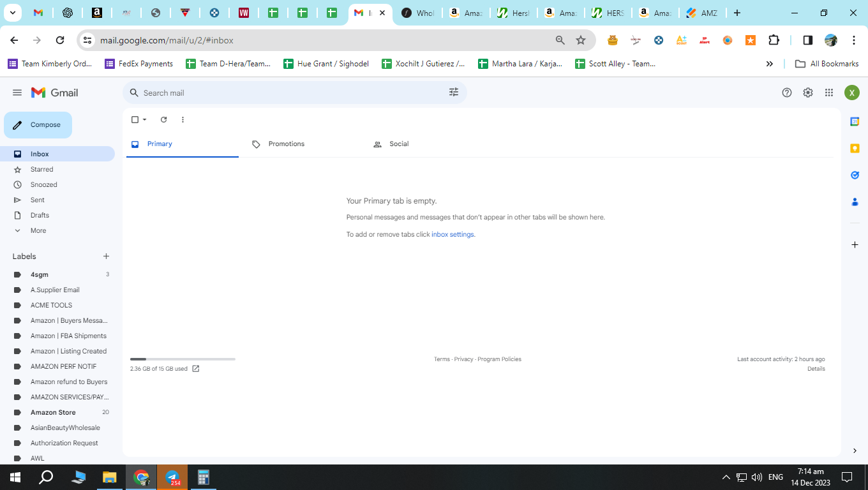Open Google Contacts side panel icon

pyautogui.click(x=855, y=202)
